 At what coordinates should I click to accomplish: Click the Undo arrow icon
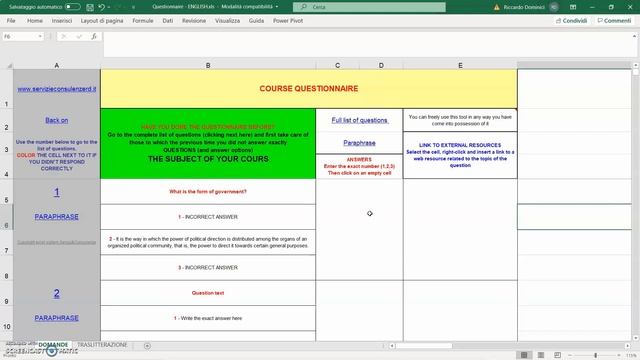[x=101, y=7]
